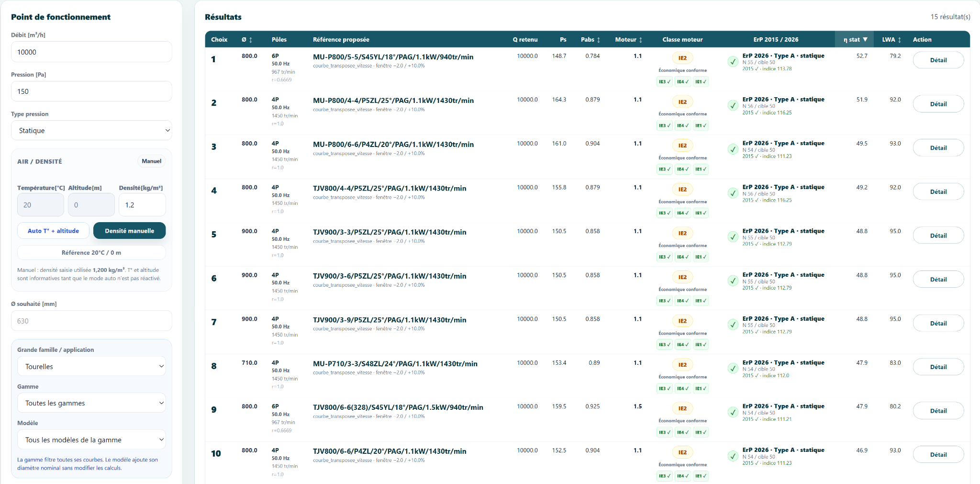Viewport: 980px width, 484px height.
Task: Click the 15 résultat(s) count
Action: (x=950, y=17)
